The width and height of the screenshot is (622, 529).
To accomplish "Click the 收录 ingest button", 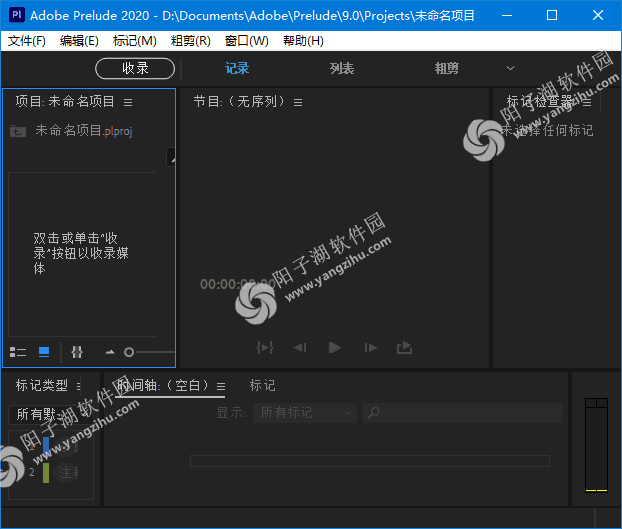I will (x=135, y=69).
